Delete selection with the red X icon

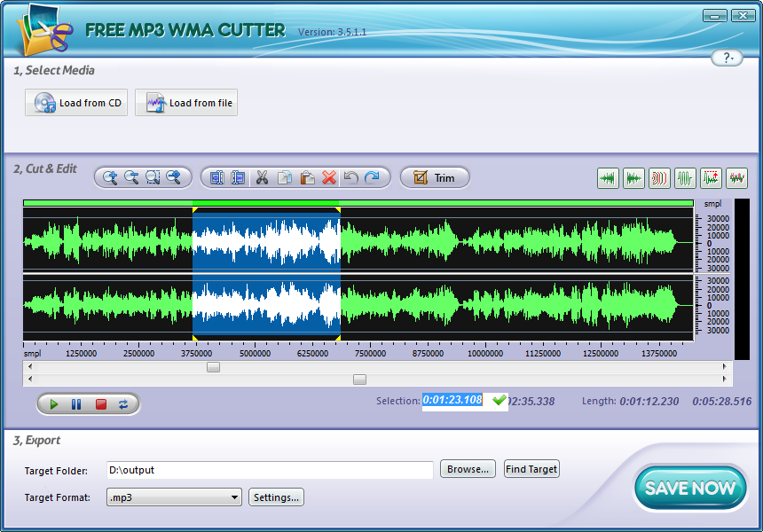[x=329, y=177]
